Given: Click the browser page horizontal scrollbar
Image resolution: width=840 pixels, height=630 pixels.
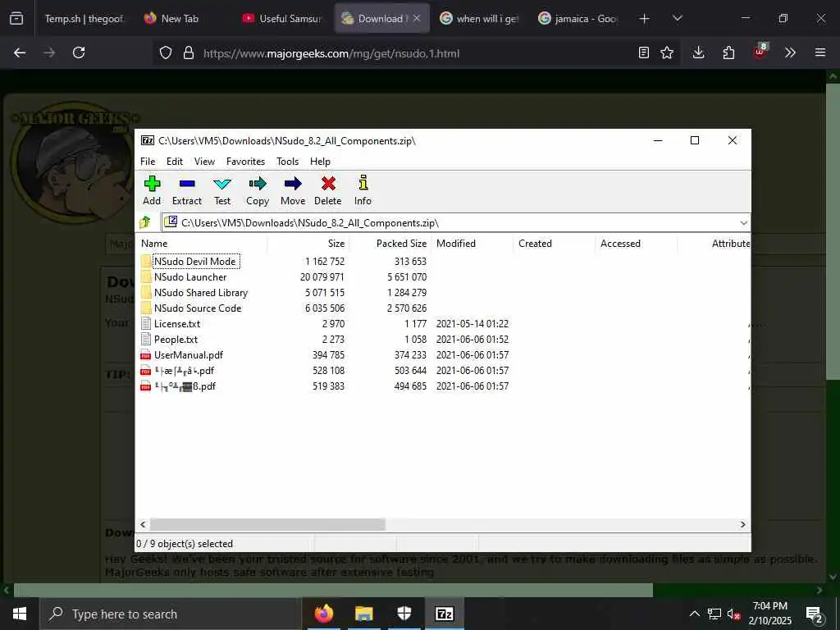Looking at the screenshot, I should pyautogui.click(x=333, y=591).
